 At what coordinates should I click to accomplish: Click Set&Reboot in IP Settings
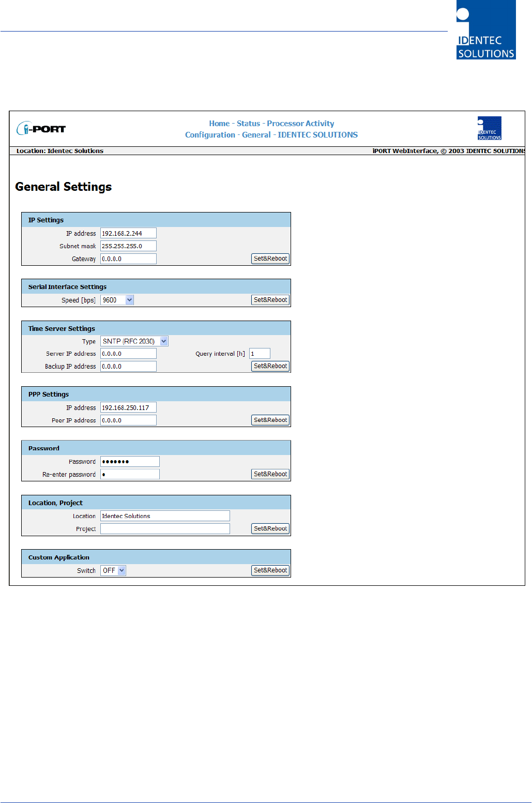click(270, 259)
